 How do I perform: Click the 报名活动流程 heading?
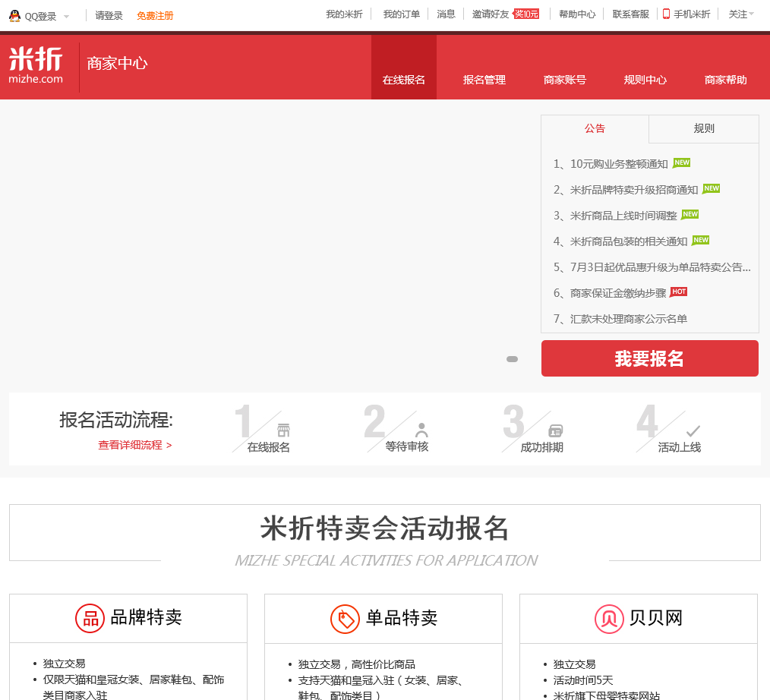tap(116, 420)
